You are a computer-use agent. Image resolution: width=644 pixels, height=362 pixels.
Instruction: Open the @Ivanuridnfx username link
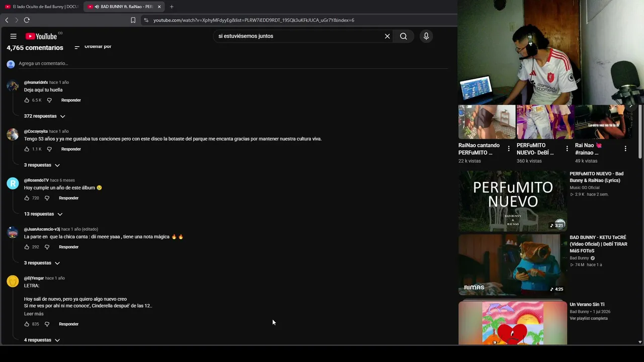coord(36,82)
